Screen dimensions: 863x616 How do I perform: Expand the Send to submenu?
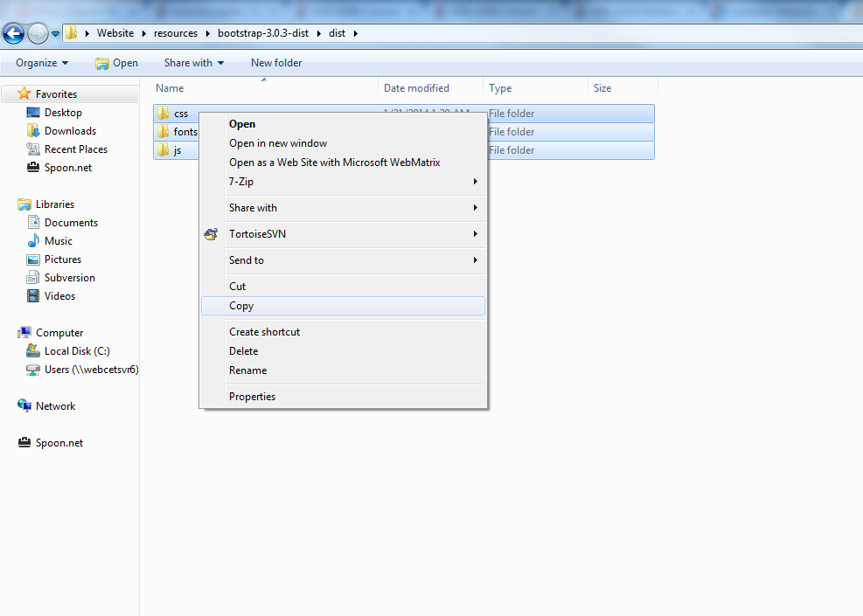coord(343,260)
